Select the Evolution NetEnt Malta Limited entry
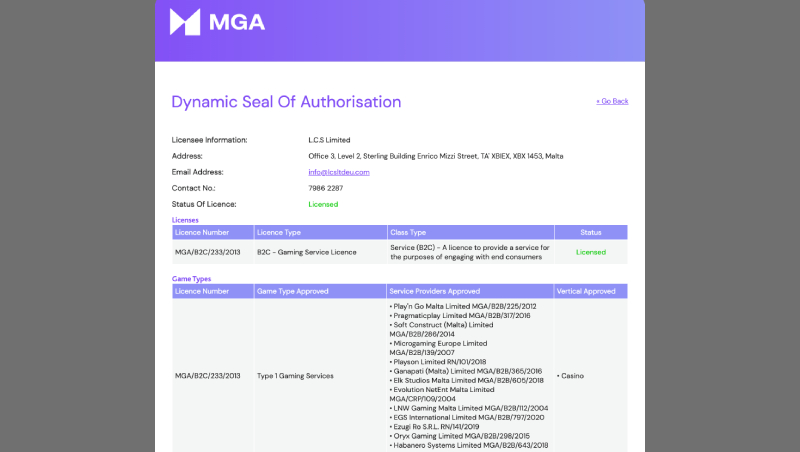The height and width of the screenshot is (452, 800). coord(442,394)
